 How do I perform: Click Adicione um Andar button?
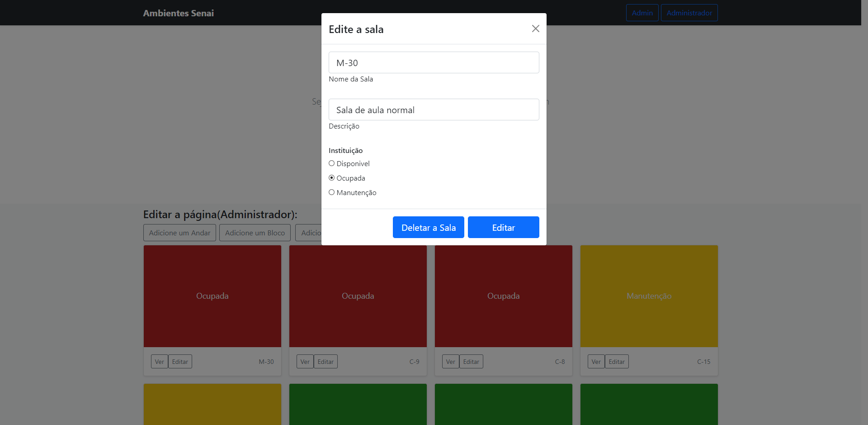pyautogui.click(x=179, y=233)
